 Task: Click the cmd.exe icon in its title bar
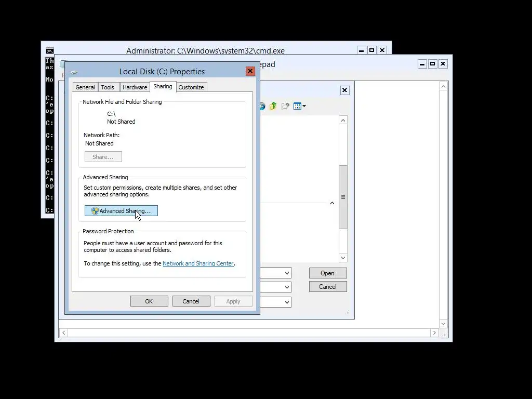[x=49, y=51]
